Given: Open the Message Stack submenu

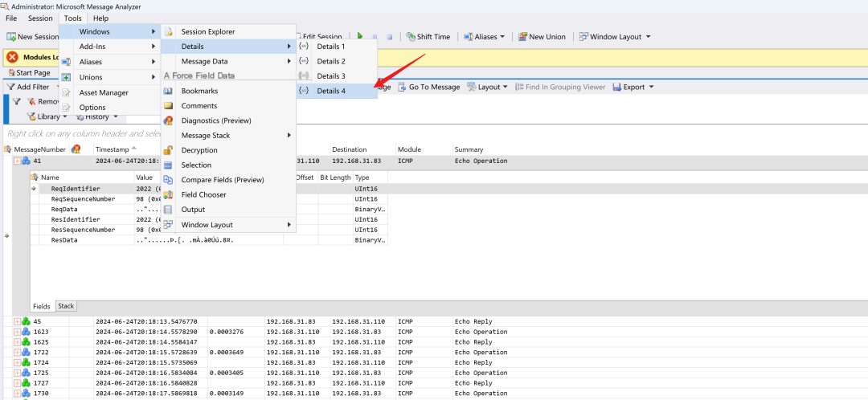Looking at the screenshot, I should pyautogui.click(x=229, y=136).
